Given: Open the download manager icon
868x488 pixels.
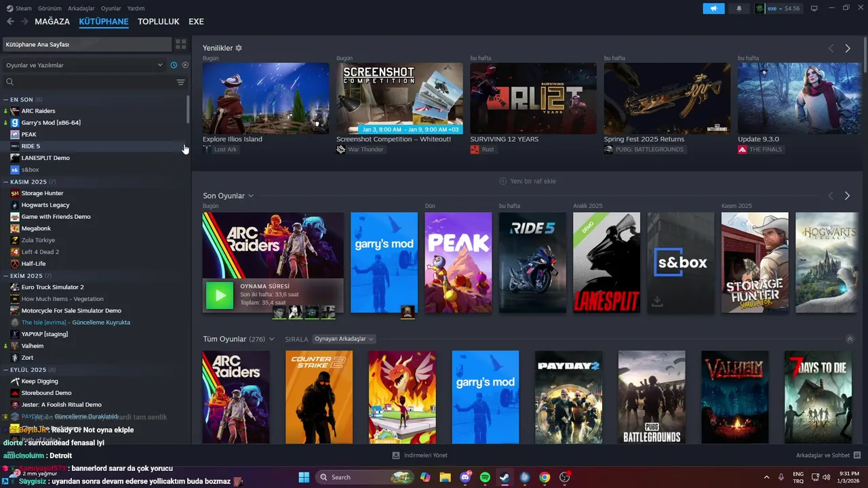Looking at the screenshot, I should pyautogui.click(x=396, y=455).
